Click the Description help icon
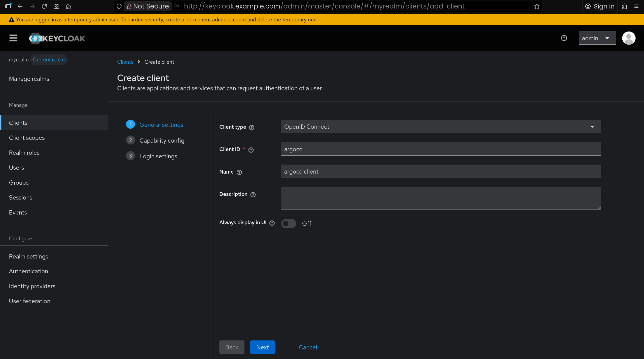 [253, 194]
